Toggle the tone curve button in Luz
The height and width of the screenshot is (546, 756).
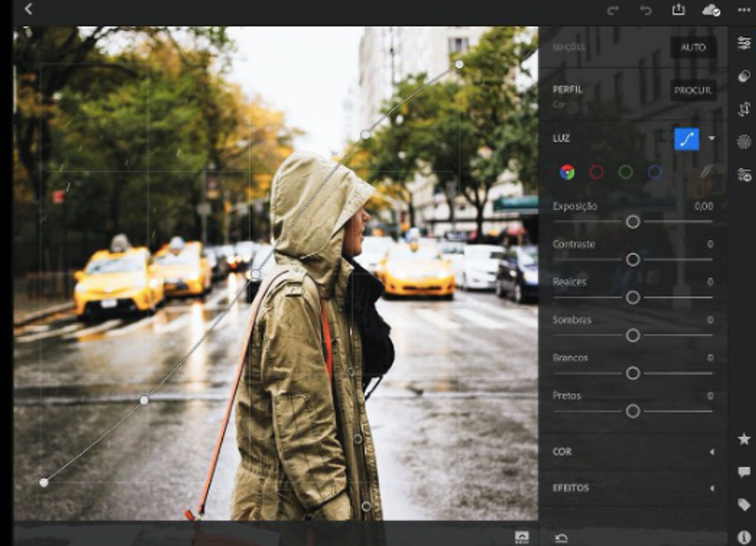point(686,139)
